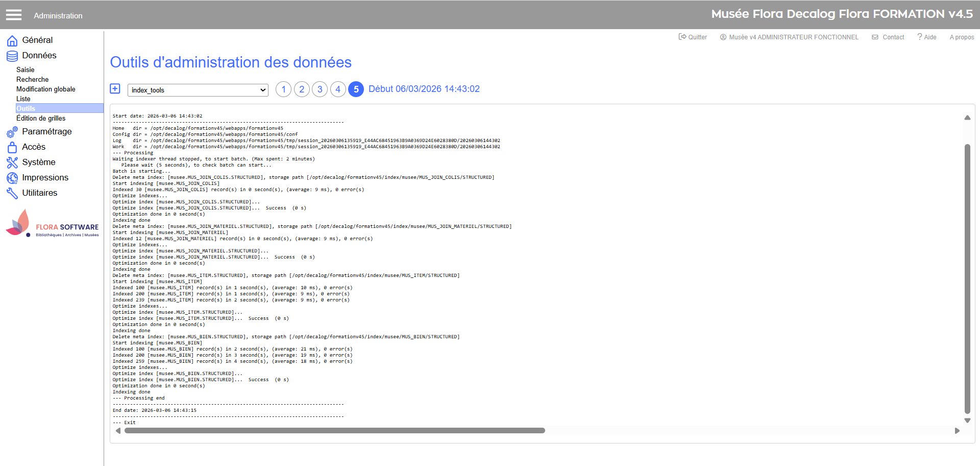Viewport: 980px width, 466px height.
Task: Click the Quitter logout icon
Action: coord(682,37)
